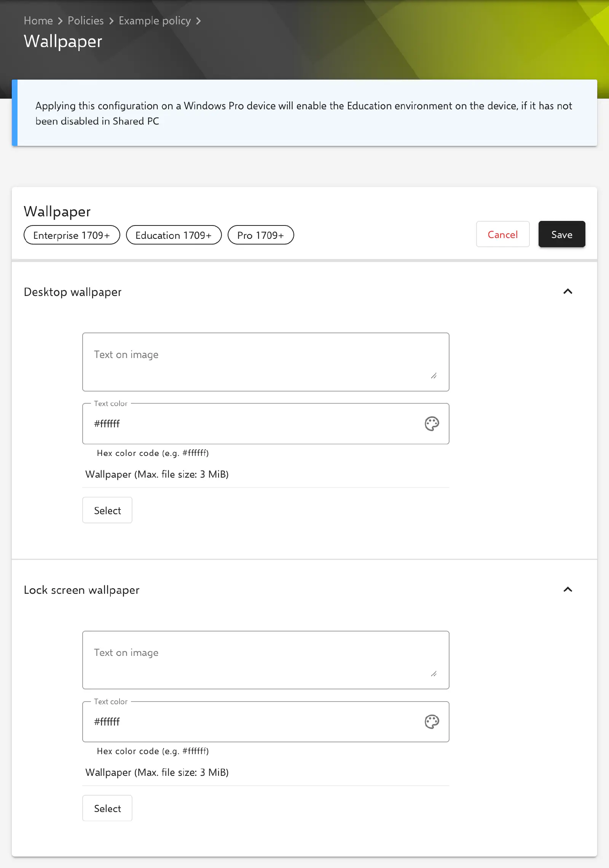The width and height of the screenshot is (609, 868).
Task: Click the chevron between Home and Policies
Action: [x=60, y=21]
